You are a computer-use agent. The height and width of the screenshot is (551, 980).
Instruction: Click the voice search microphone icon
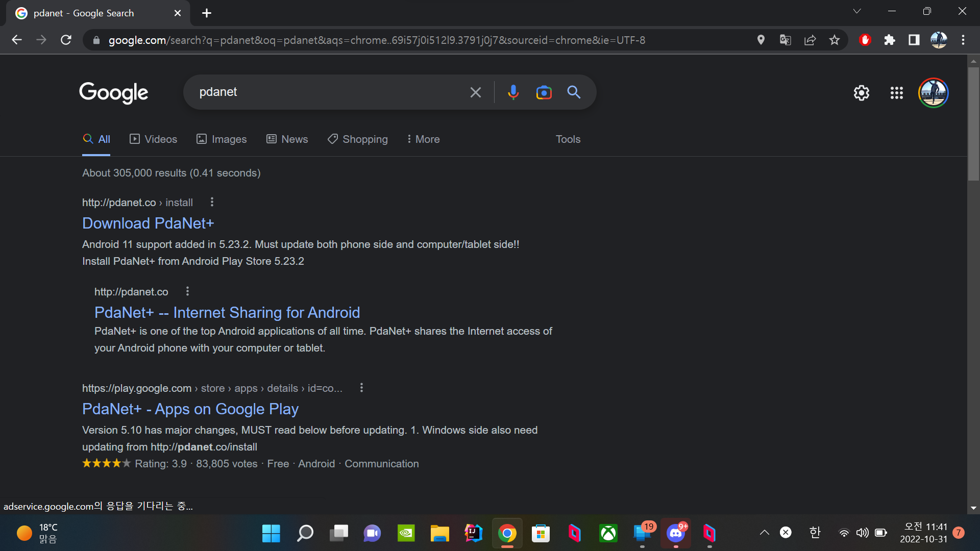point(513,92)
